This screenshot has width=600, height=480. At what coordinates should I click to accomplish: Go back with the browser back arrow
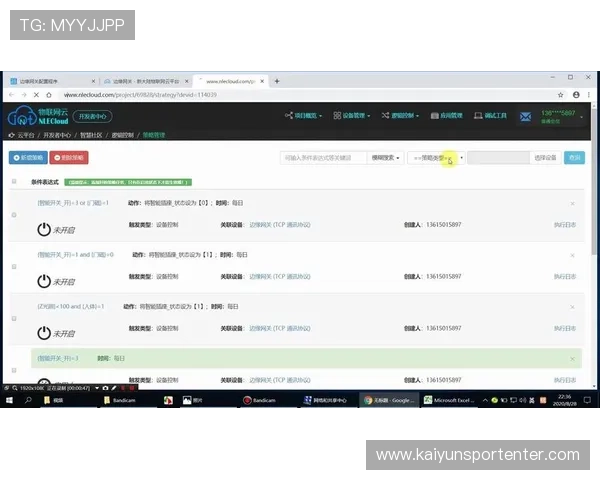(x=11, y=95)
